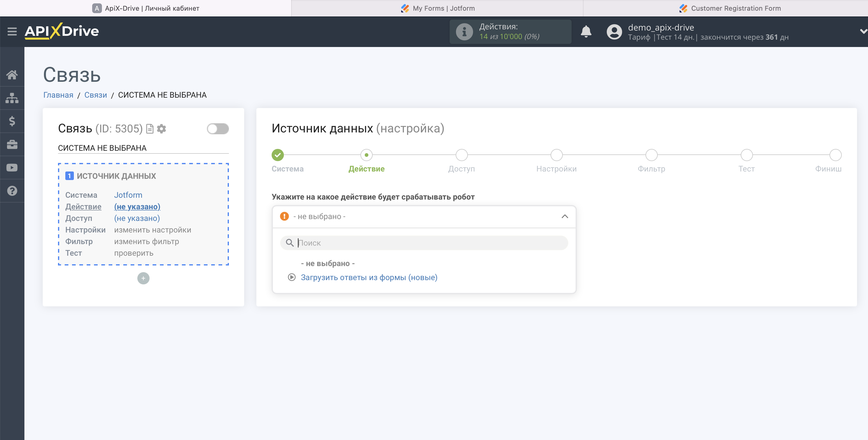The image size is (868, 440).
Task: Collapse the action dropdown chevron
Action: click(565, 216)
